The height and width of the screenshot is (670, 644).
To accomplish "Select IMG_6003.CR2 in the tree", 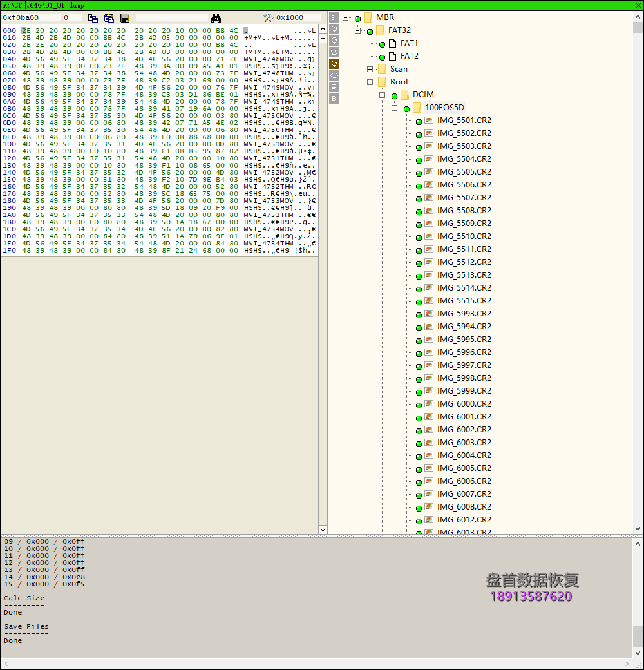I will click(x=464, y=442).
